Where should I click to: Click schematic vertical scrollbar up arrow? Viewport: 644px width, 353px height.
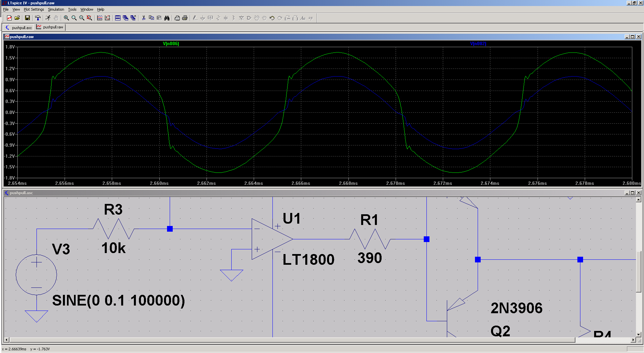pyautogui.click(x=639, y=200)
